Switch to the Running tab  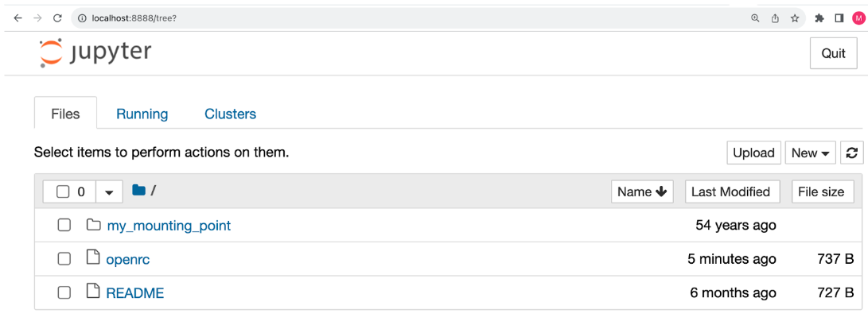[x=142, y=114]
